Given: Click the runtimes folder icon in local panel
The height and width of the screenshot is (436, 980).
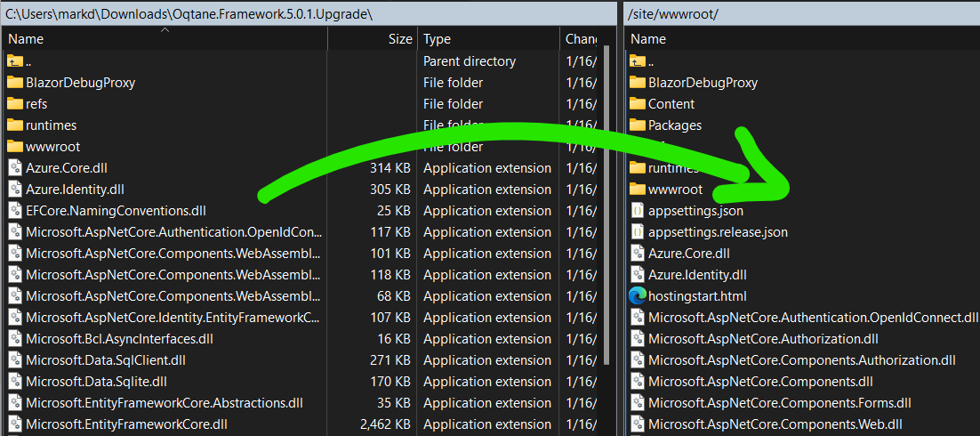Looking at the screenshot, I should (x=14, y=125).
